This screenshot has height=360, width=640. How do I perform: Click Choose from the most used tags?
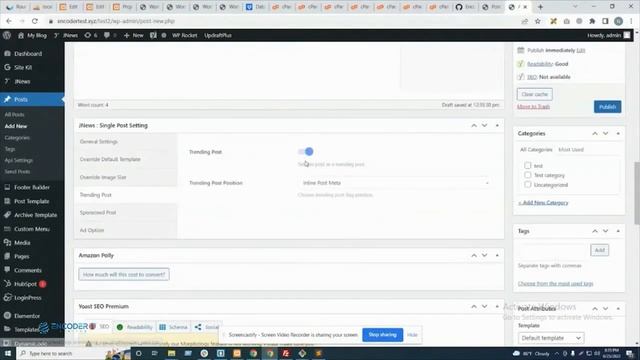555,284
